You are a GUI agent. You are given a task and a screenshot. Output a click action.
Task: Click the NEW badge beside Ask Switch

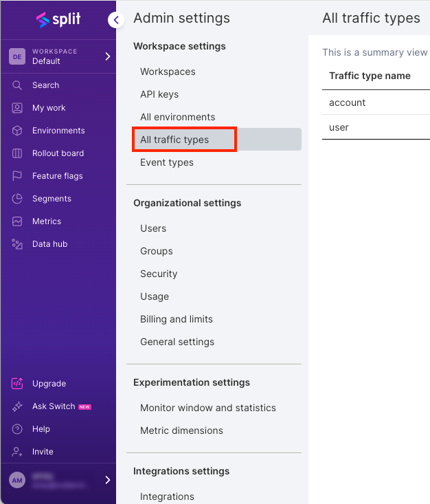tap(84, 407)
